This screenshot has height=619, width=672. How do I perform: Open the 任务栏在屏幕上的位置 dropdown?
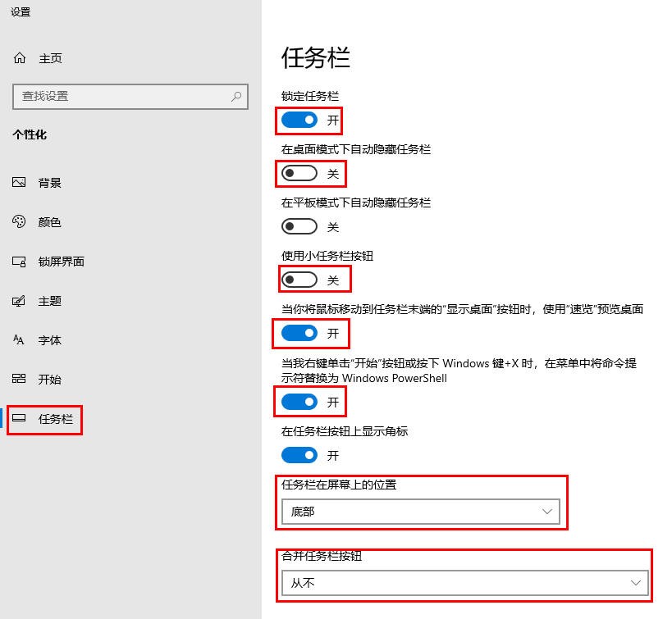pyautogui.click(x=421, y=510)
